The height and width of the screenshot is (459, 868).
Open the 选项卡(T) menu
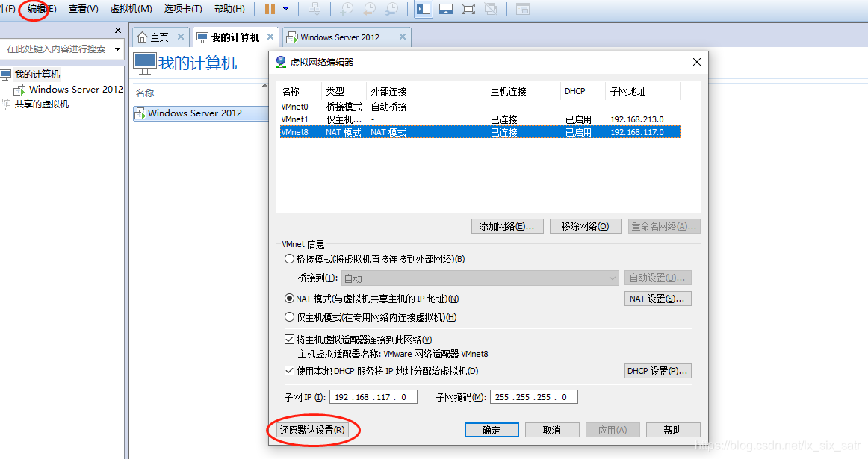(183, 9)
